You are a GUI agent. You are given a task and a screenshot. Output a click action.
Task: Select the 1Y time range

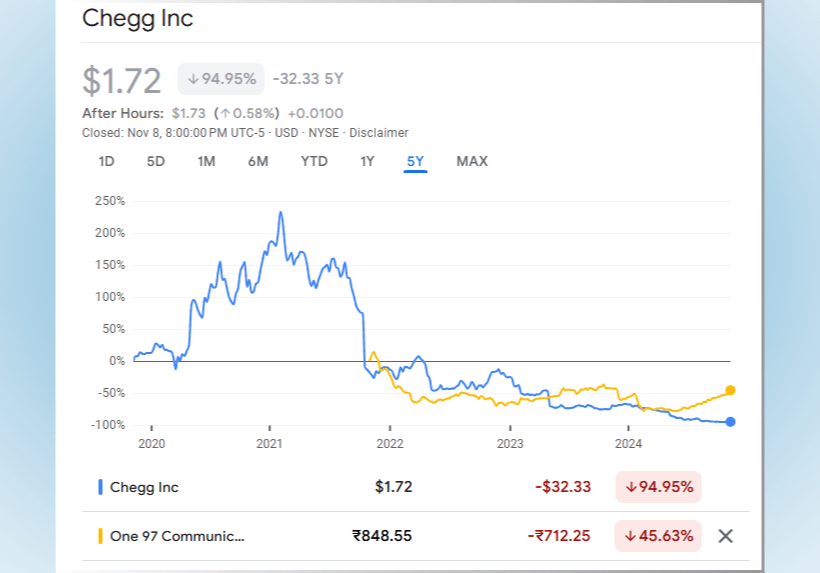367,161
